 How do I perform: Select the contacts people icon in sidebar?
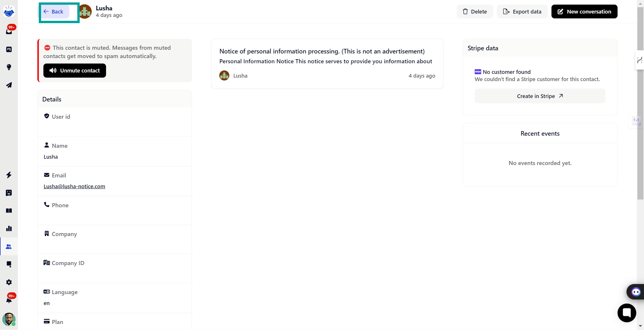(x=9, y=247)
